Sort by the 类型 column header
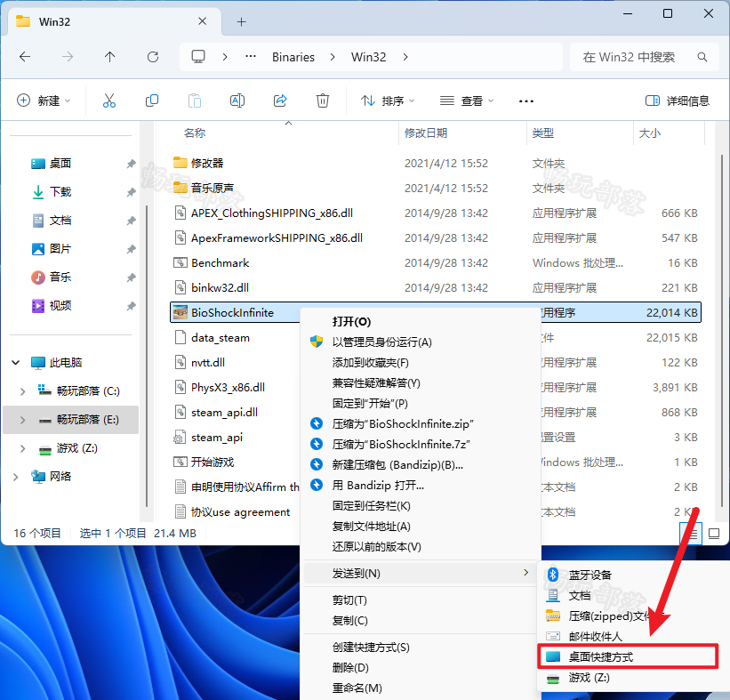 pyautogui.click(x=543, y=133)
